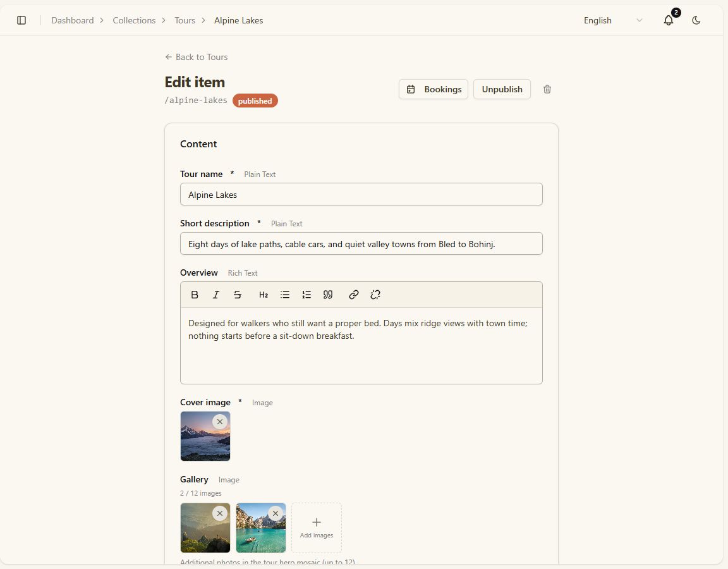Click the "2 / 12 images" counter
Viewport: 728px width, 569px height.
tap(201, 493)
